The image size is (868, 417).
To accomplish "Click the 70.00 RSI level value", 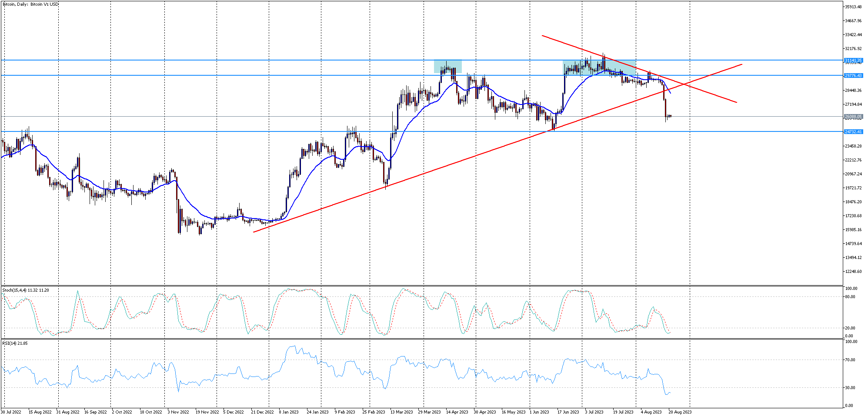I will point(850,360).
